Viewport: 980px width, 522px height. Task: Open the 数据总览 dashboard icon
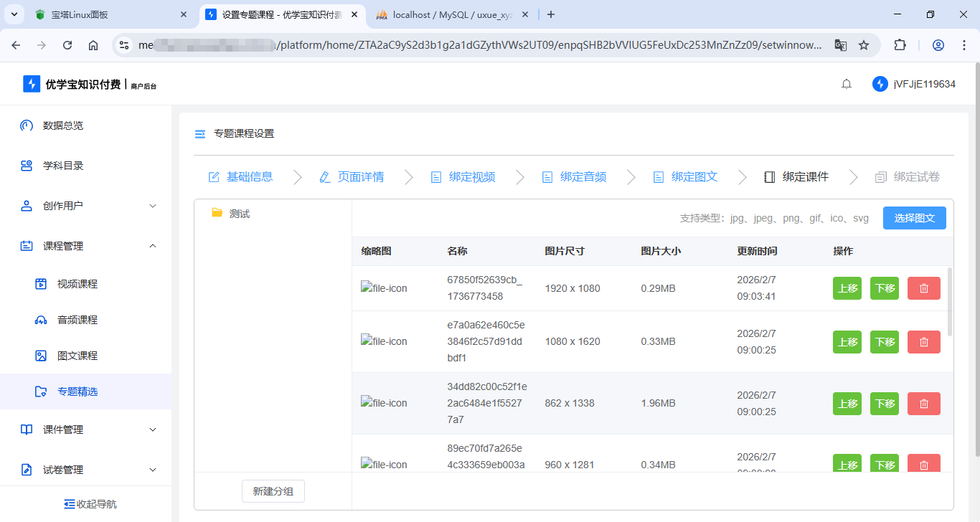(27, 125)
